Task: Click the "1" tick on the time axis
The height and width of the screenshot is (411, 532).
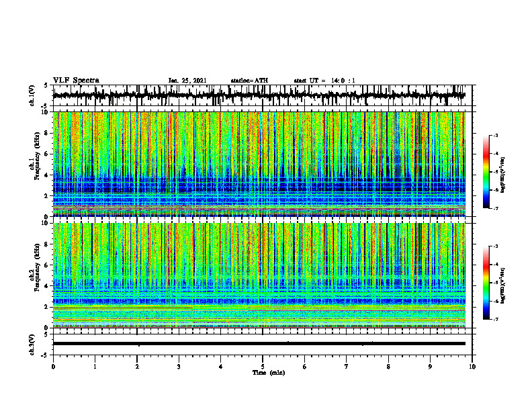Action: 95,367
